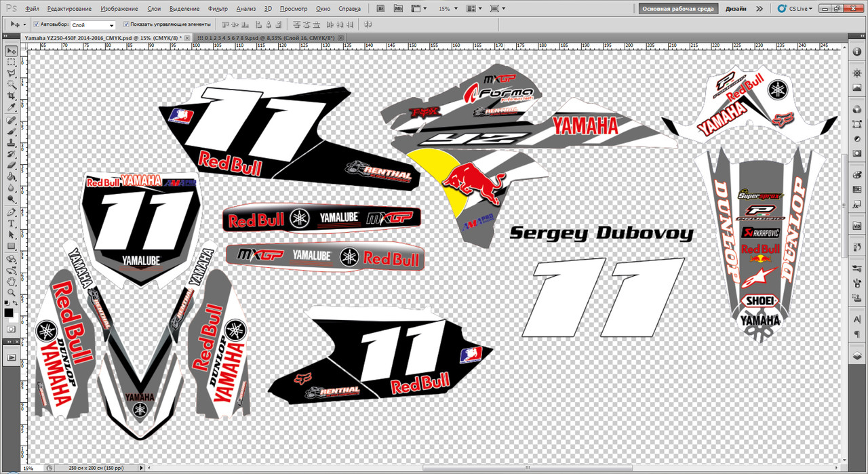This screenshot has width=868, height=474.
Task: Select the Polygonal Lasso tool
Action: [x=12, y=74]
